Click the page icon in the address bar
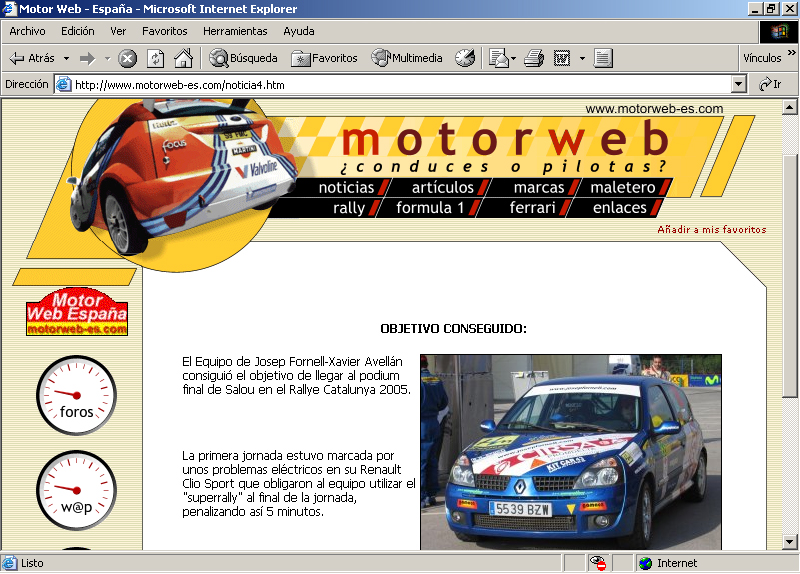This screenshot has height=574, width=800. tap(63, 84)
